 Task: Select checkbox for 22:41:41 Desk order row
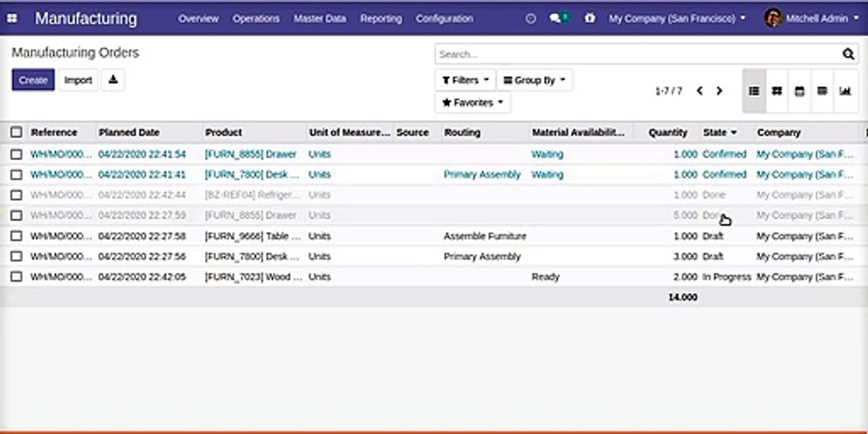16,175
